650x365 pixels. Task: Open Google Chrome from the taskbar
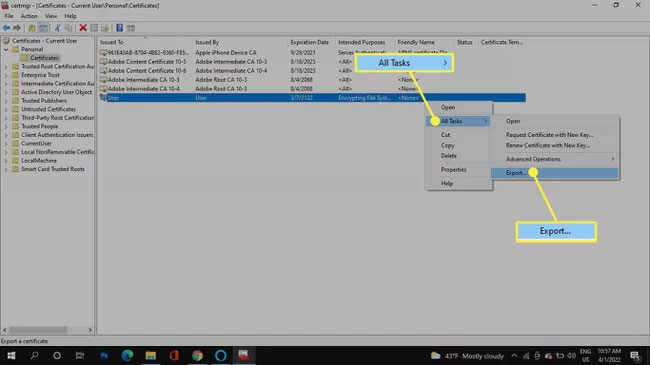point(197,355)
